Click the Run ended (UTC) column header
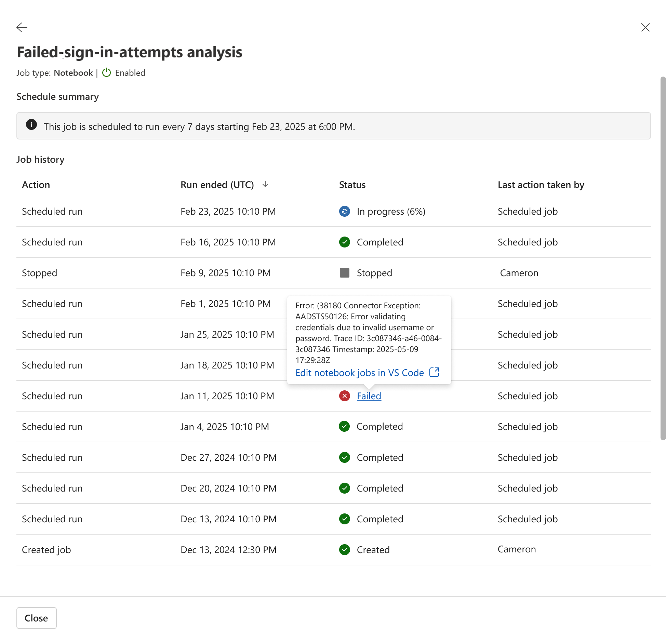 (217, 185)
